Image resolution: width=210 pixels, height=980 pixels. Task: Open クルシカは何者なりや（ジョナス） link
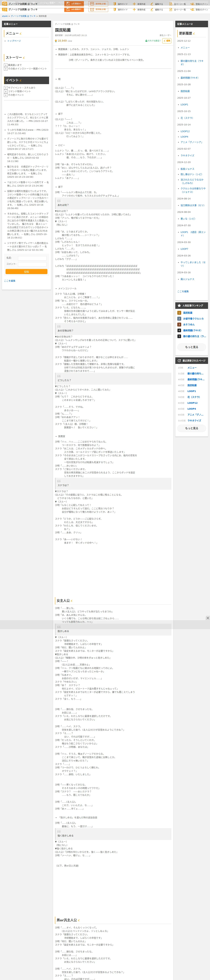(x=193, y=190)
